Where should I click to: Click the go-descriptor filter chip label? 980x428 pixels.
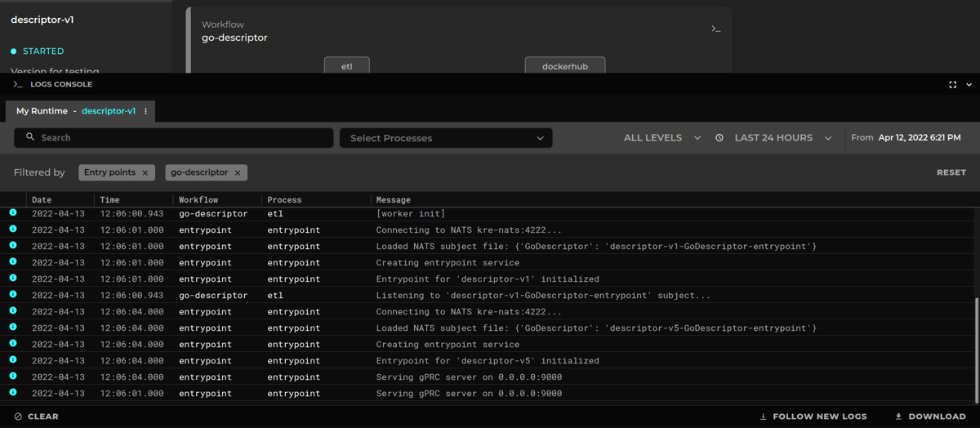199,173
